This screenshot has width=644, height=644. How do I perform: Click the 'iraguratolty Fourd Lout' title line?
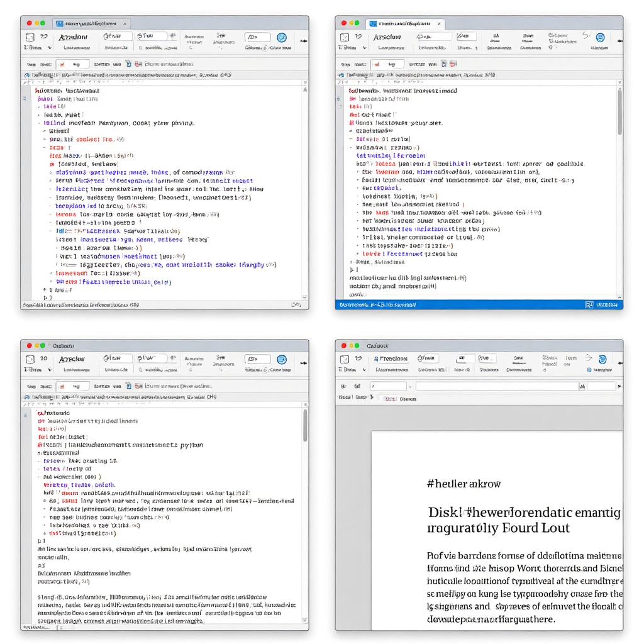(498, 528)
